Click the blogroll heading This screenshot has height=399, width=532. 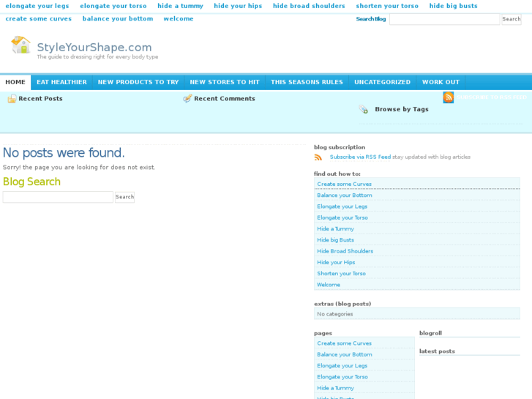(x=430, y=333)
